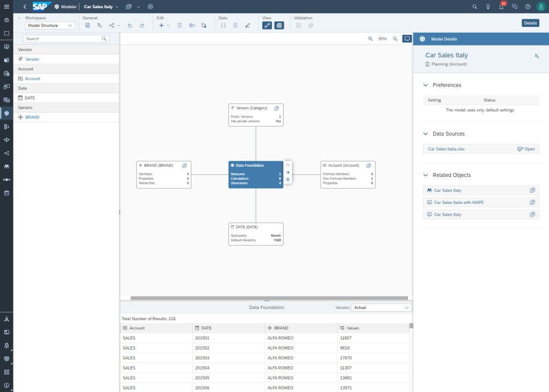Viewport: 549px width, 392px height.
Task: Open the last Car Sales Italy related object
Action: [481, 215]
